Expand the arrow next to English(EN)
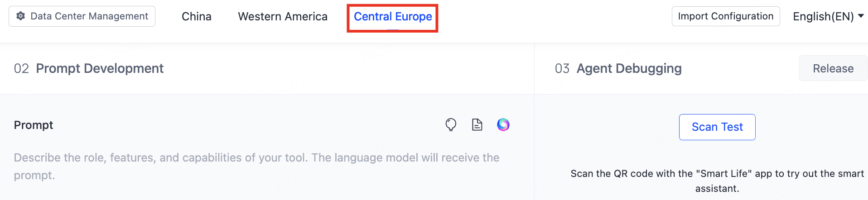Screen dimensions: 868x200 (861, 16)
